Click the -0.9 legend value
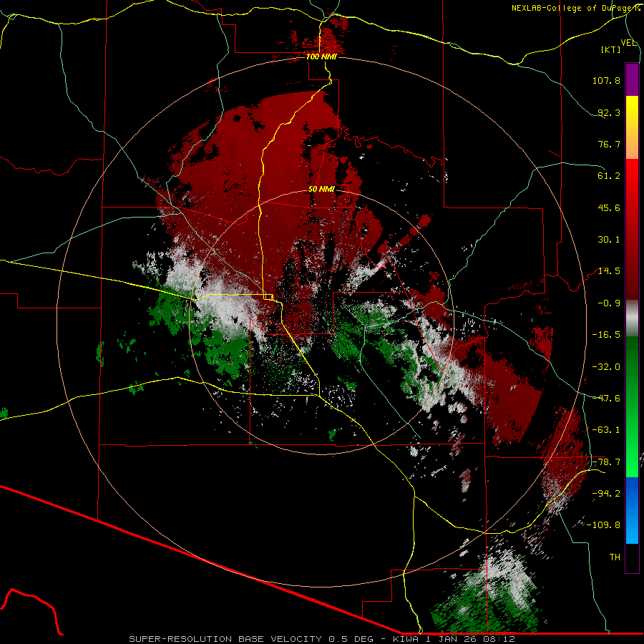Viewport: 644px width, 644px height. tap(609, 303)
